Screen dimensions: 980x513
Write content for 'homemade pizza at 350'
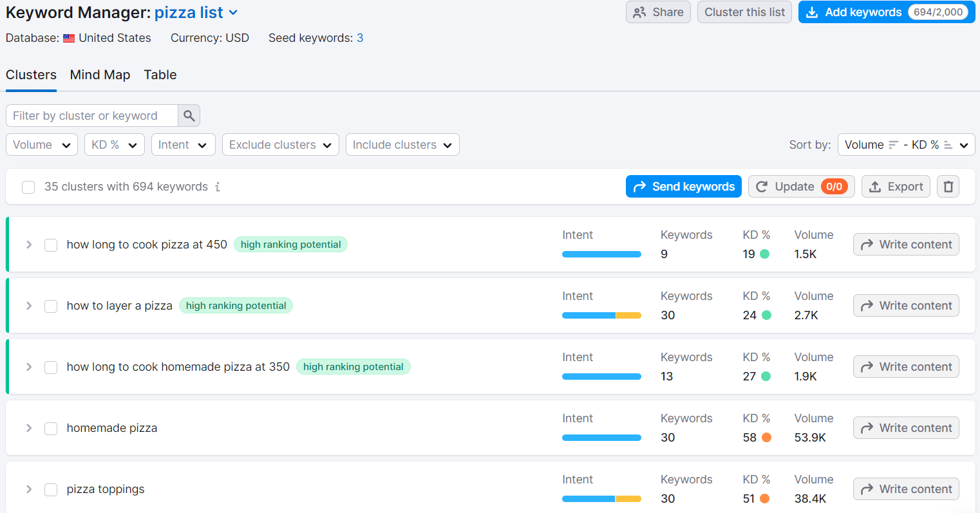pos(906,367)
